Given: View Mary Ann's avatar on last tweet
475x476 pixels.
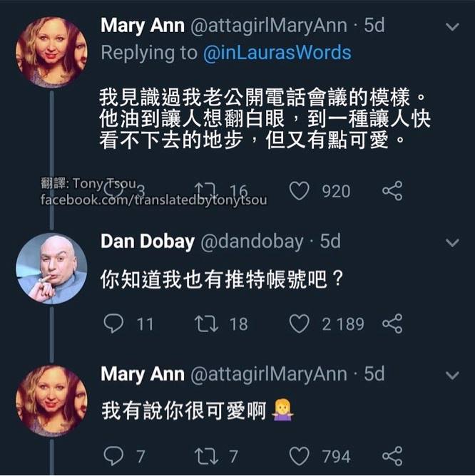Looking at the screenshot, I should pyautogui.click(x=51, y=400).
